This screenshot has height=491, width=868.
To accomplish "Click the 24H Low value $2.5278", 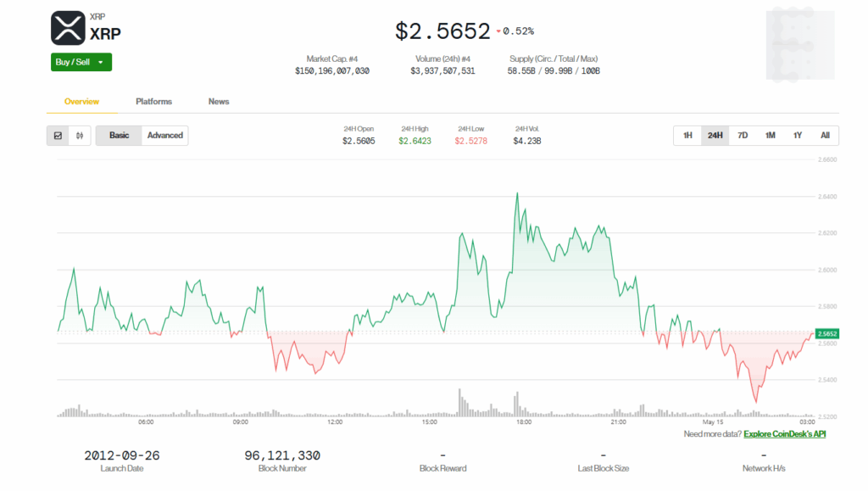I will click(x=471, y=141).
